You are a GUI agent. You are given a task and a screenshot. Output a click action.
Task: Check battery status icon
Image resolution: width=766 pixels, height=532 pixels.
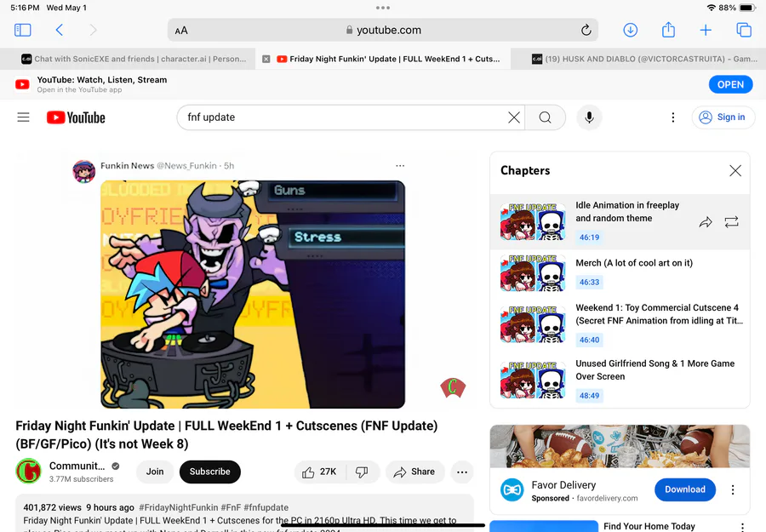(x=747, y=8)
